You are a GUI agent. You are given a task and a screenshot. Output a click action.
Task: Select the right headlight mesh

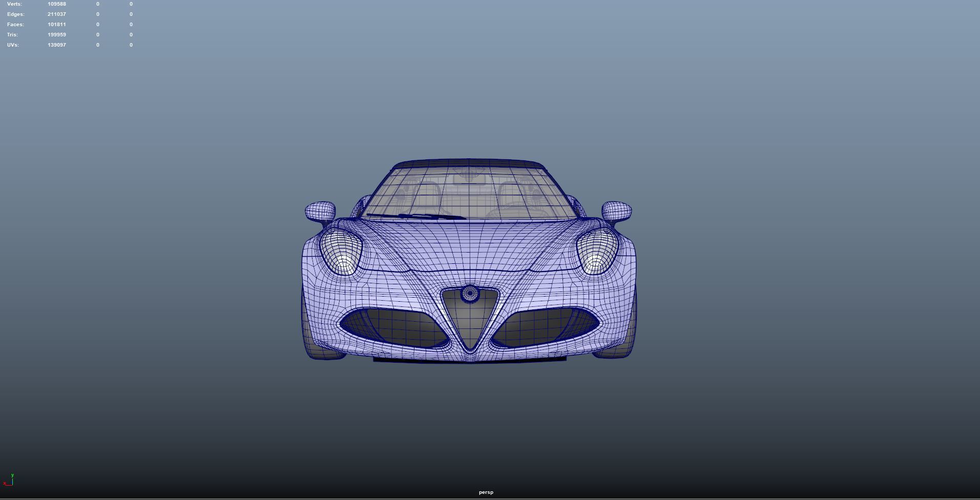(x=597, y=251)
